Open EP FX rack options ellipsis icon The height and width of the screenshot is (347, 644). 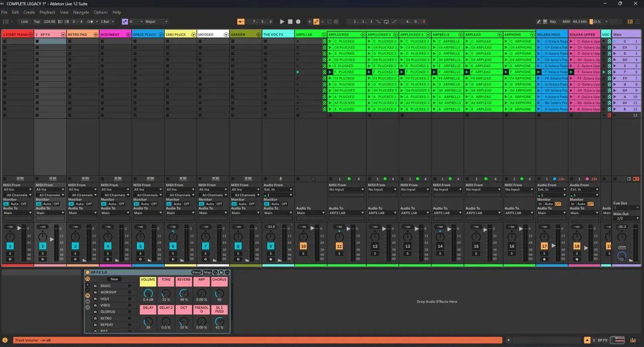(227, 272)
